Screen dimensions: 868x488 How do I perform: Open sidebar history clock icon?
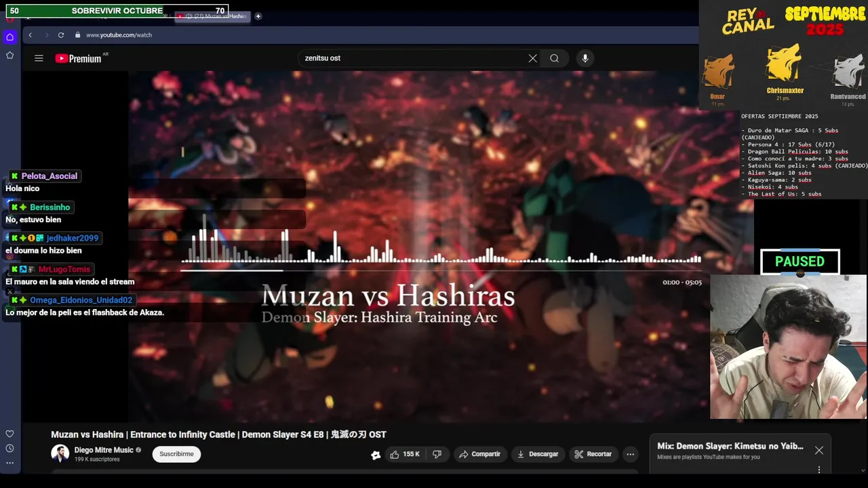click(9, 448)
